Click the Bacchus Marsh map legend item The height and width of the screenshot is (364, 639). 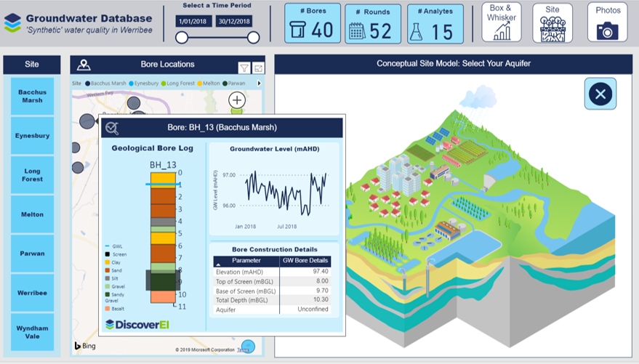[x=105, y=83]
